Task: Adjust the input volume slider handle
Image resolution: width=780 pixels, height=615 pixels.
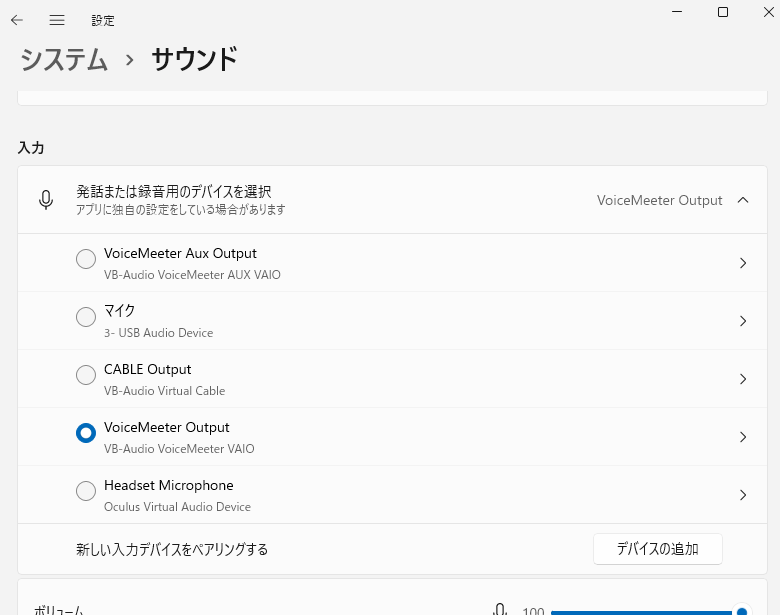Action: point(742,611)
